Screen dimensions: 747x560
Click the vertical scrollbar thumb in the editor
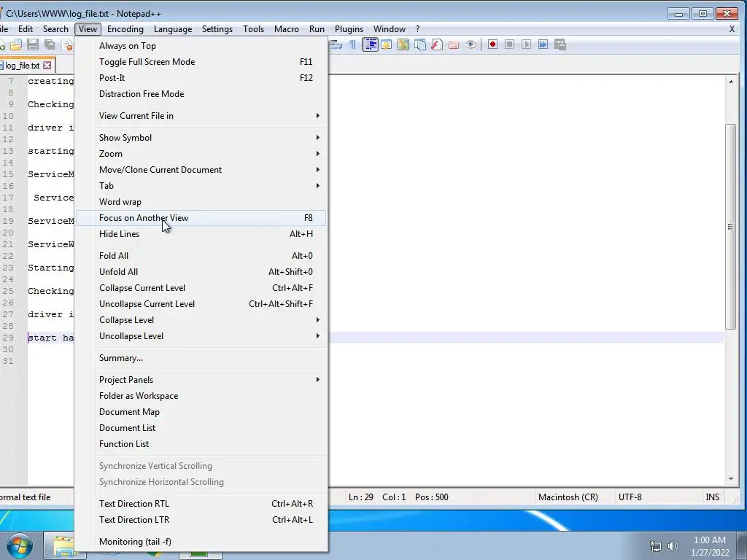coord(730,227)
